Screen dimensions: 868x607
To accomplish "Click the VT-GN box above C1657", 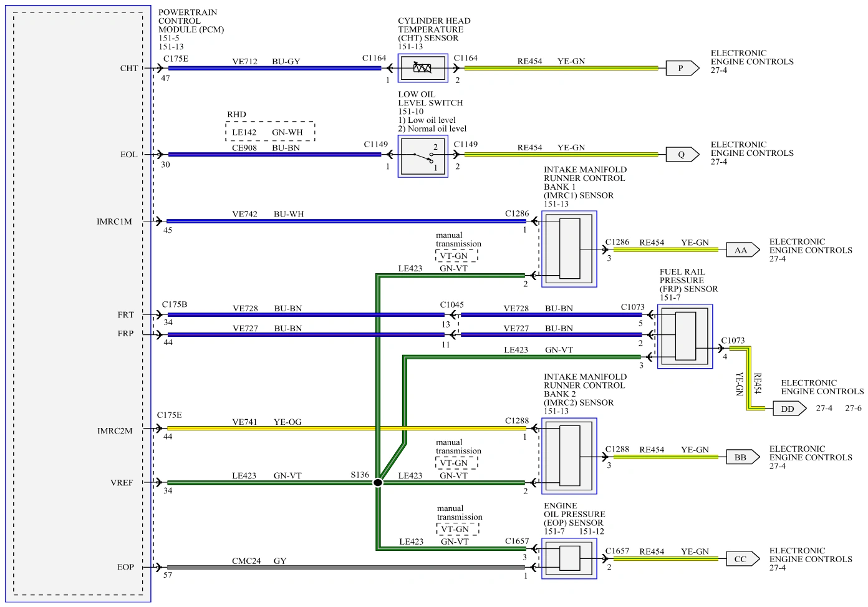I will [x=458, y=529].
